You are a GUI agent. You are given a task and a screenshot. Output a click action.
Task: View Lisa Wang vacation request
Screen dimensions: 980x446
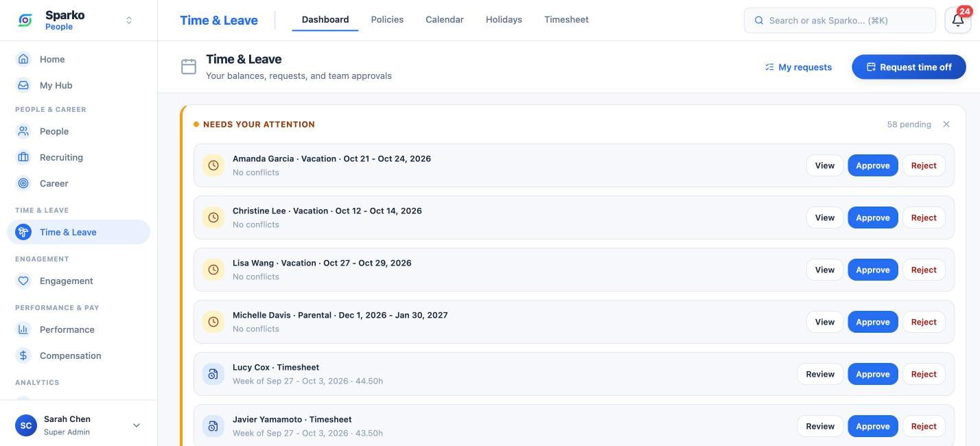[825, 270]
